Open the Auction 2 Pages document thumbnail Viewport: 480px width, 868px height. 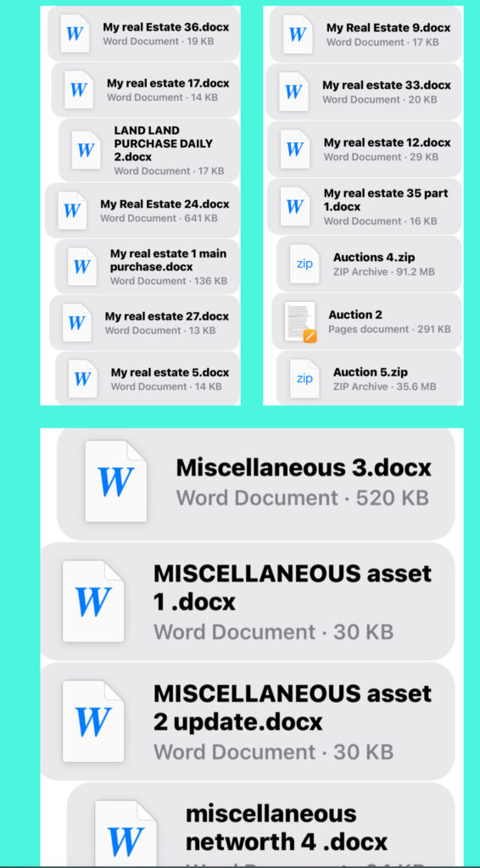pos(300,321)
